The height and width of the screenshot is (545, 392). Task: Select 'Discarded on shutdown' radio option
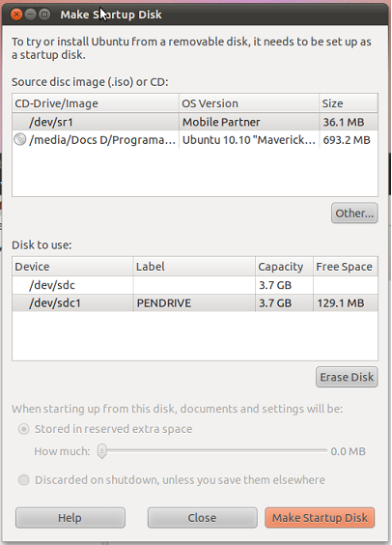click(24, 480)
